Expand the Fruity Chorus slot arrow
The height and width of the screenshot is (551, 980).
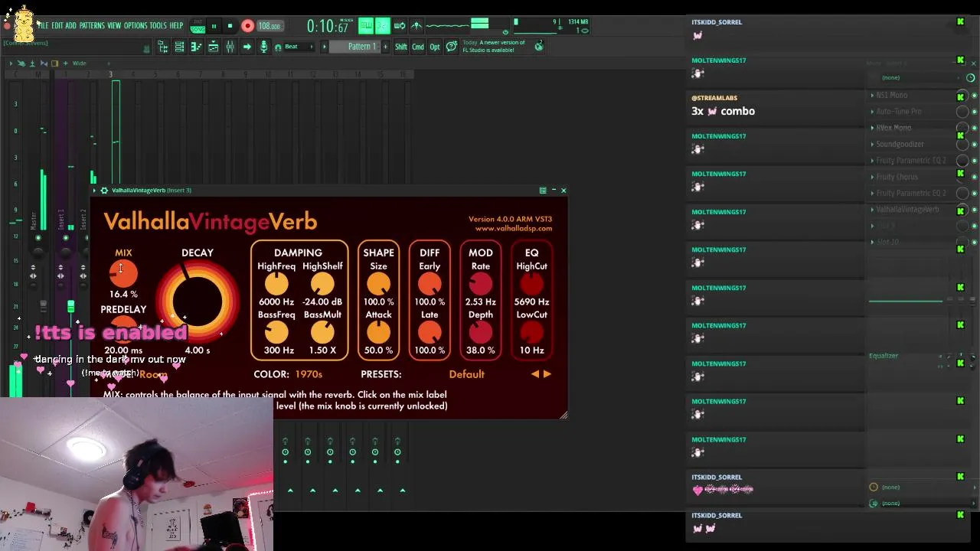coord(872,177)
